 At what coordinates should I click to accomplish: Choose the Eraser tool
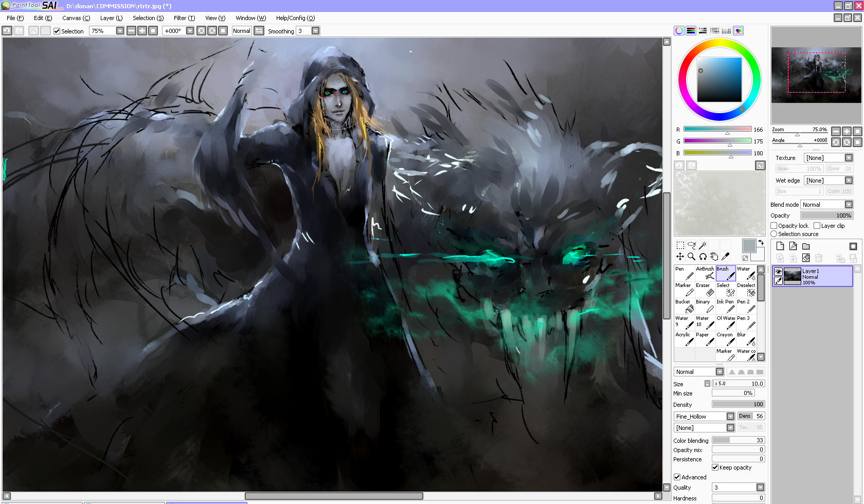point(705,290)
